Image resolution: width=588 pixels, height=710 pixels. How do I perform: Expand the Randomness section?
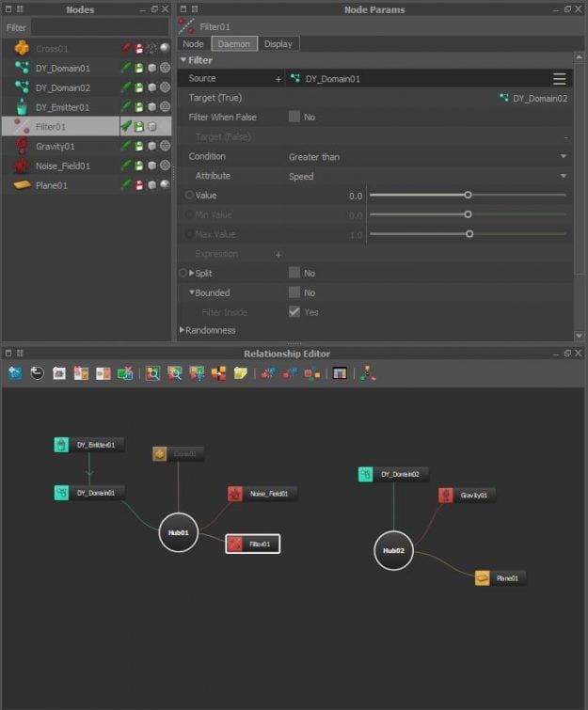click(x=183, y=330)
